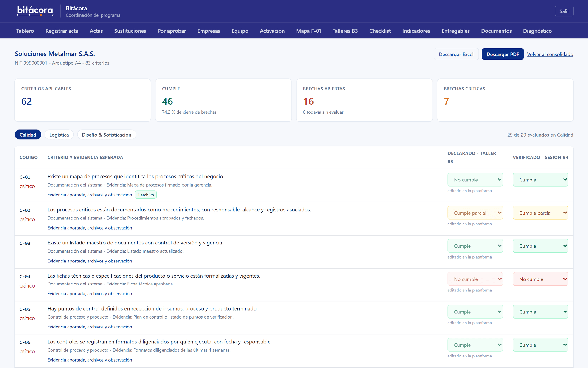Download the Excel report
Image resolution: width=588 pixels, height=368 pixels.
(x=456, y=54)
